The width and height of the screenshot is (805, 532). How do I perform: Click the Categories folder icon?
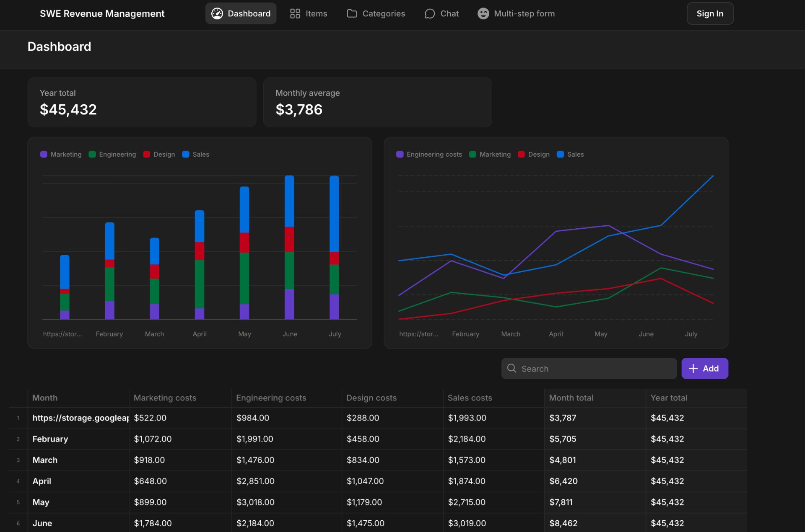(x=352, y=13)
